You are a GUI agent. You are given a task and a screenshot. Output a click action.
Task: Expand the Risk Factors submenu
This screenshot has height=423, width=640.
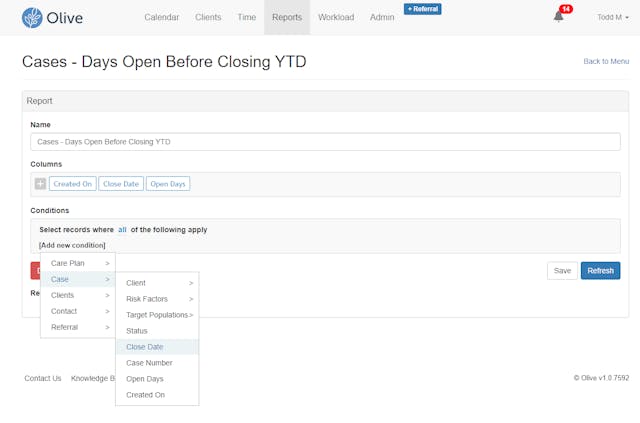(158, 299)
